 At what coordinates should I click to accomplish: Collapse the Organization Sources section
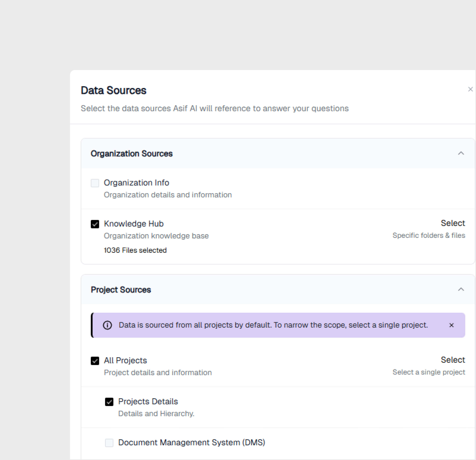pos(461,153)
